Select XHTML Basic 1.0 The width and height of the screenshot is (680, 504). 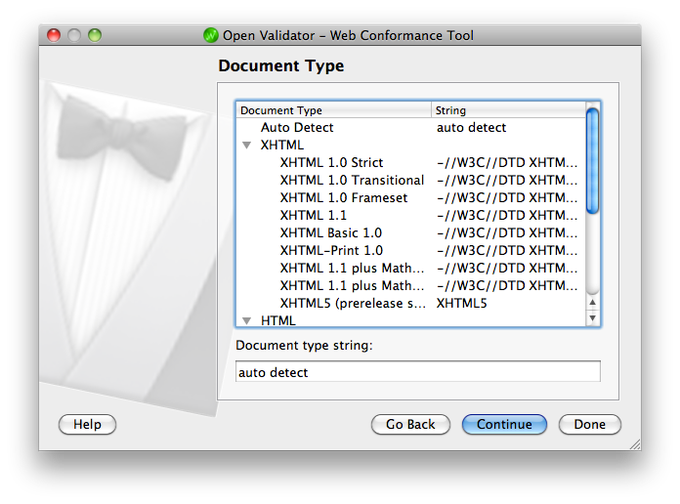click(411, 233)
